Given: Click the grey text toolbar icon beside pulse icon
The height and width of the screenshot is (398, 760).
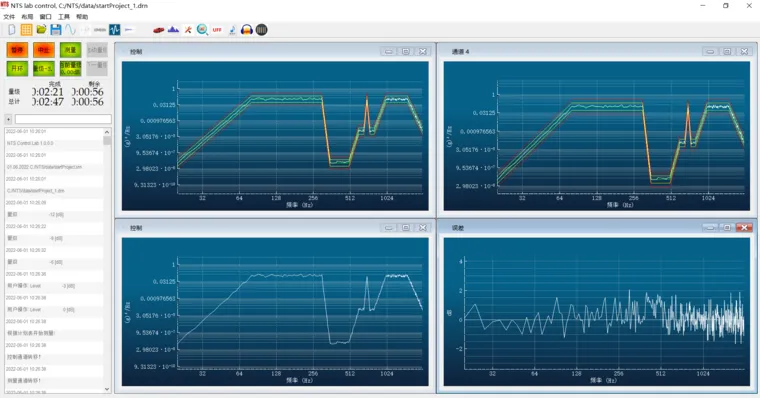Looking at the screenshot, I should coord(100,30).
